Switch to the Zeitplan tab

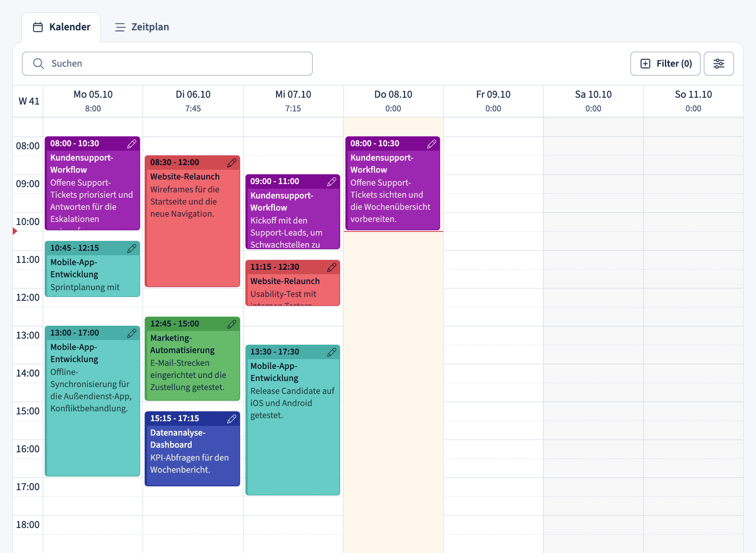(142, 27)
